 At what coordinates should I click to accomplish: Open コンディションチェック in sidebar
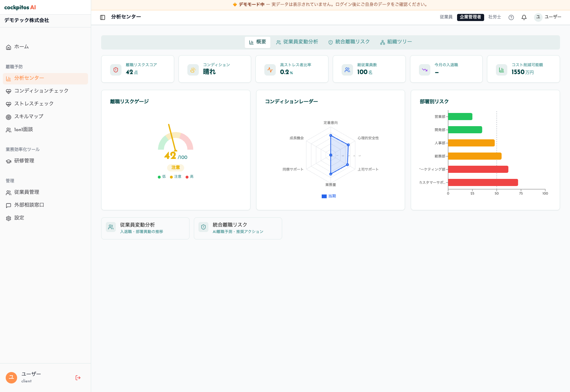(x=45, y=91)
